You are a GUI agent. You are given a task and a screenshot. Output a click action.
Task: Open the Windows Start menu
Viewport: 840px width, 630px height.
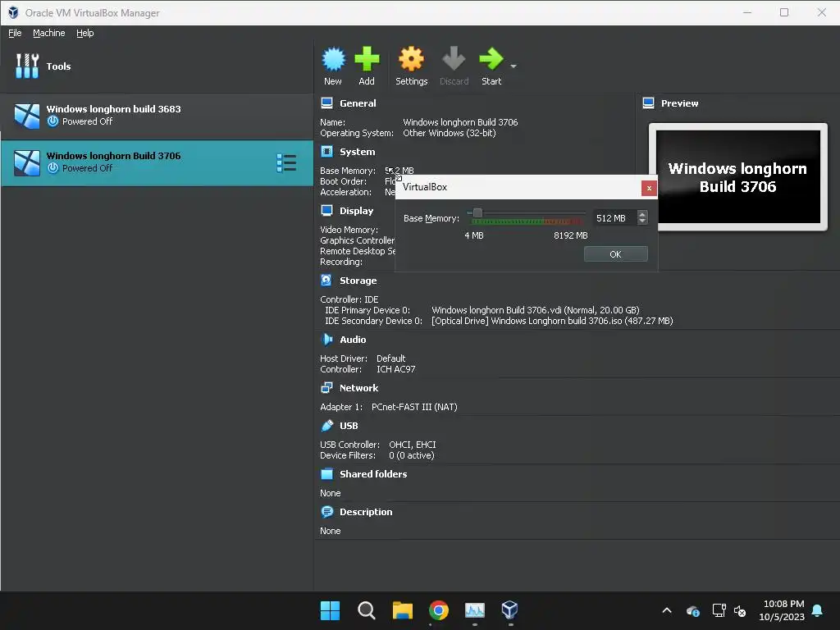coord(330,610)
